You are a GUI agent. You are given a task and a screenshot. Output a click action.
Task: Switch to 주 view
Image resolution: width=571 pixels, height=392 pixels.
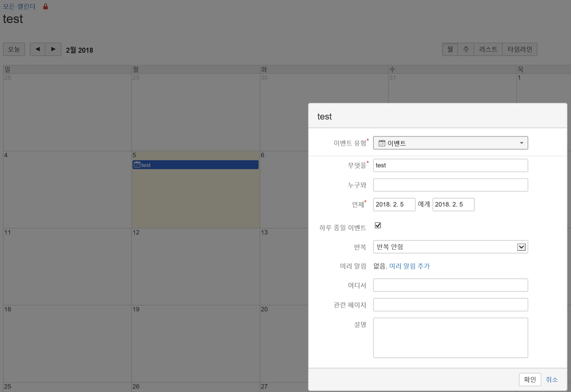[x=466, y=49]
